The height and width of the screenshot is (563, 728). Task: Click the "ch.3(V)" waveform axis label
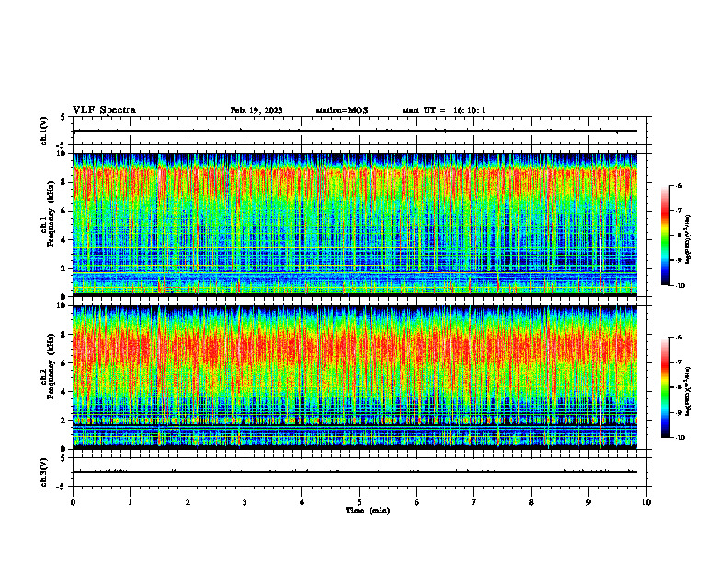[43, 472]
